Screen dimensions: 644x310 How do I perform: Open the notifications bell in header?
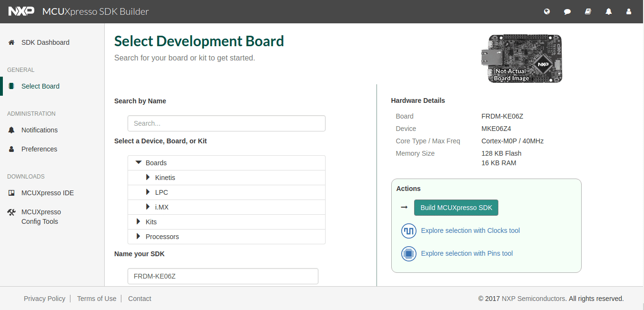coord(608,12)
